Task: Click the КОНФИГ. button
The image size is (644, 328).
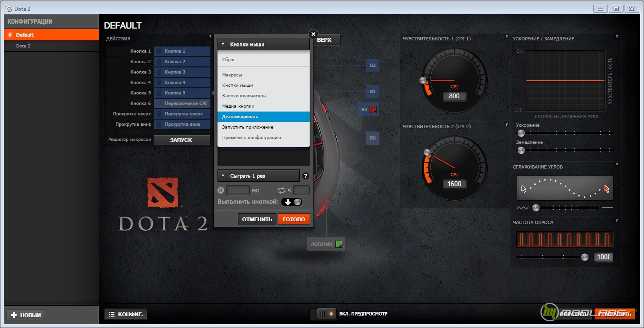Action: pos(126,314)
